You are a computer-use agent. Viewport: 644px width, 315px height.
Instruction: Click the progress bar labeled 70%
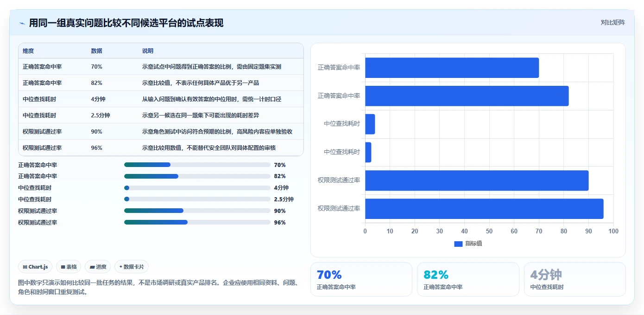197,165
